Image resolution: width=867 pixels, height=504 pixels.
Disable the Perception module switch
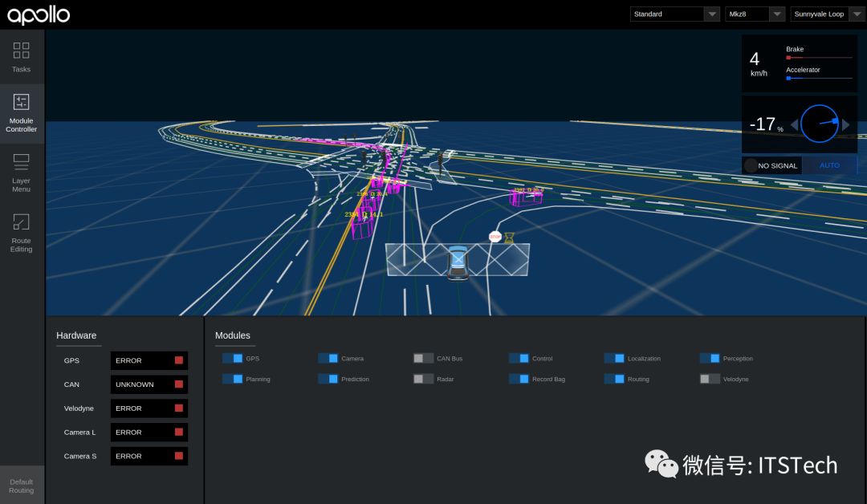tap(710, 359)
